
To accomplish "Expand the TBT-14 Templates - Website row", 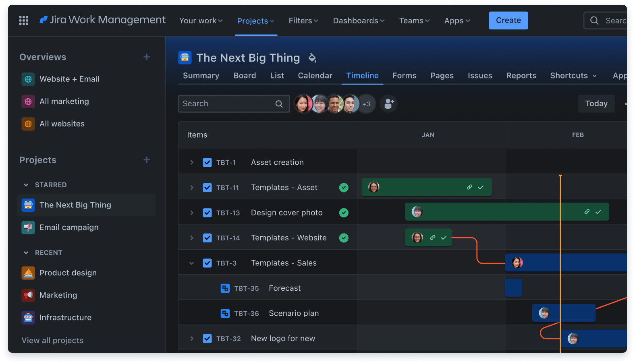I will coord(192,238).
